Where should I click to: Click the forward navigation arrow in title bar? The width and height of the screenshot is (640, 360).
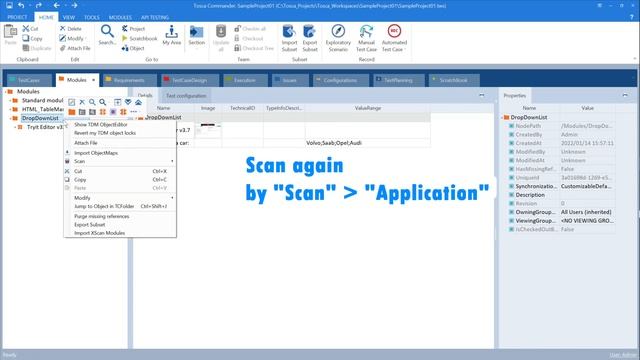click(x=74, y=5)
